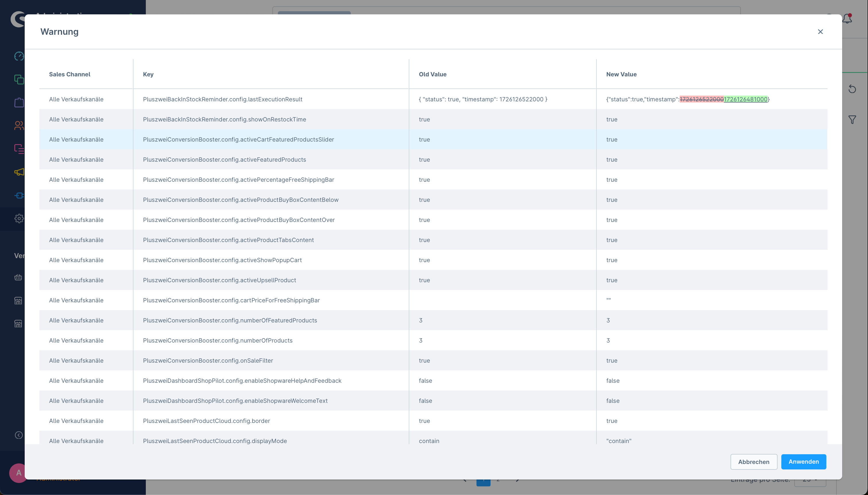Click 'Alle Verkaufskanäle' in the lastExecutionResult row
Viewport: 868px width, 495px height.
(76, 99)
